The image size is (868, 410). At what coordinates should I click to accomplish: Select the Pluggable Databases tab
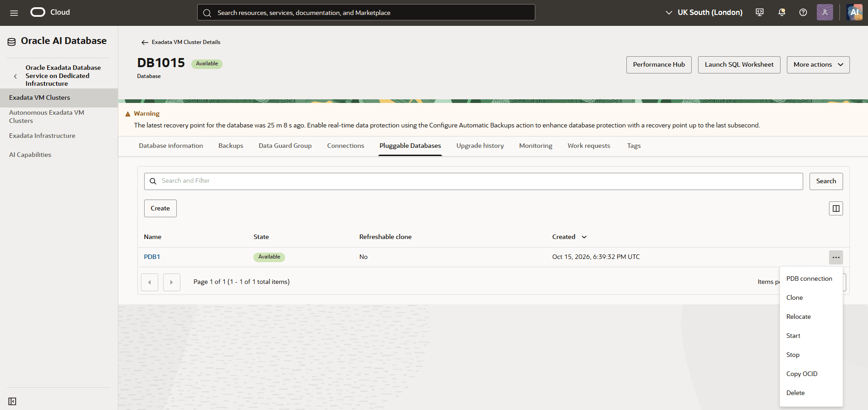[410, 146]
